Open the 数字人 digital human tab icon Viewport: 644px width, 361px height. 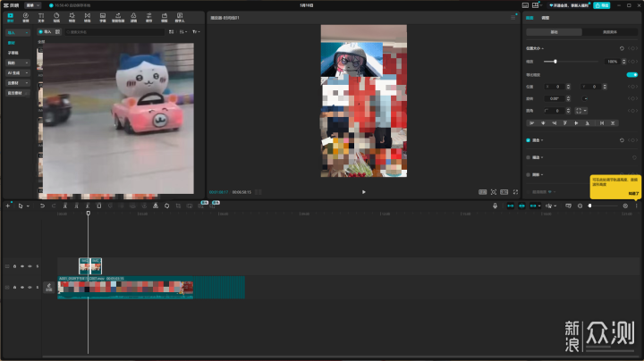180,17
